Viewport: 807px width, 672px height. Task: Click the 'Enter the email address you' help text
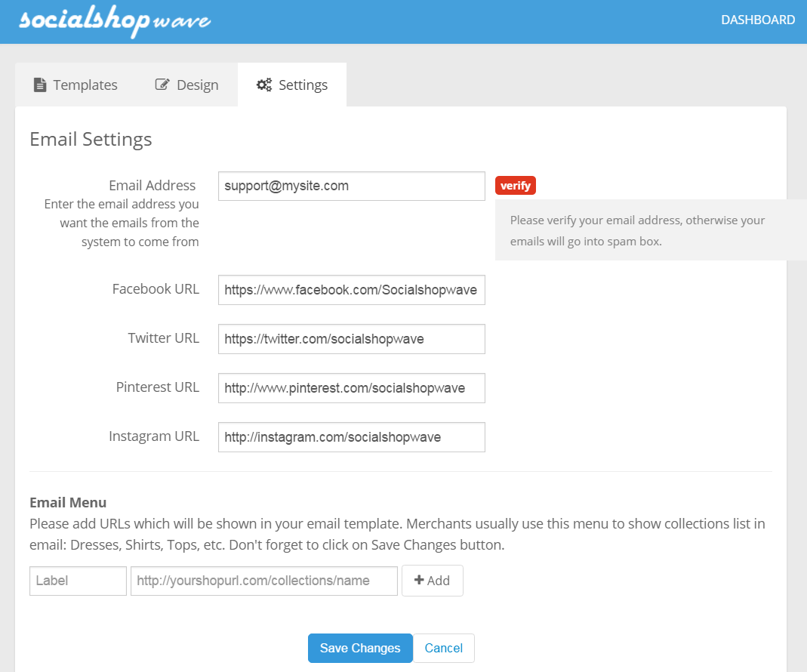(122, 223)
